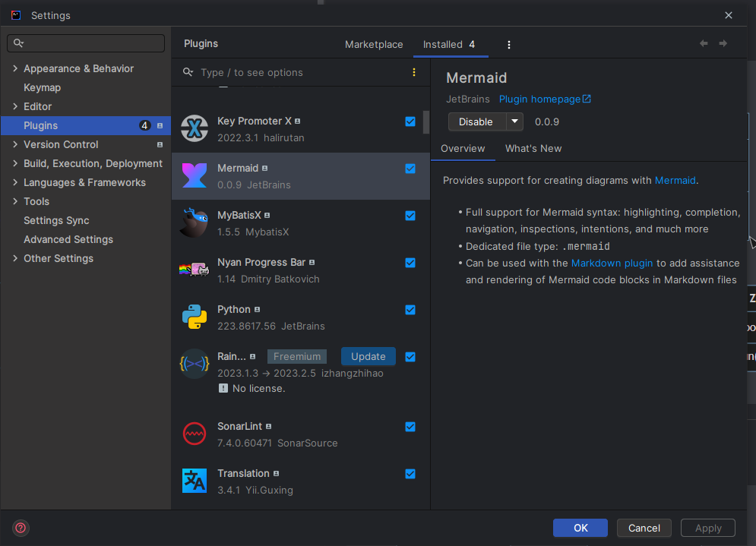Click the Freemium tag on Rainbow plugin
This screenshot has width=756, height=546.
(297, 357)
